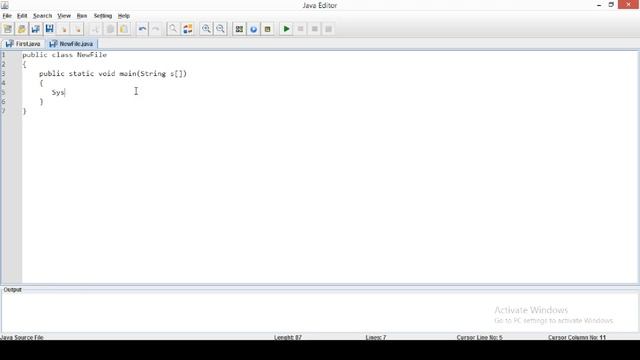640x360 pixels.
Task: Open the File menu
Action: (x=7, y=16)
